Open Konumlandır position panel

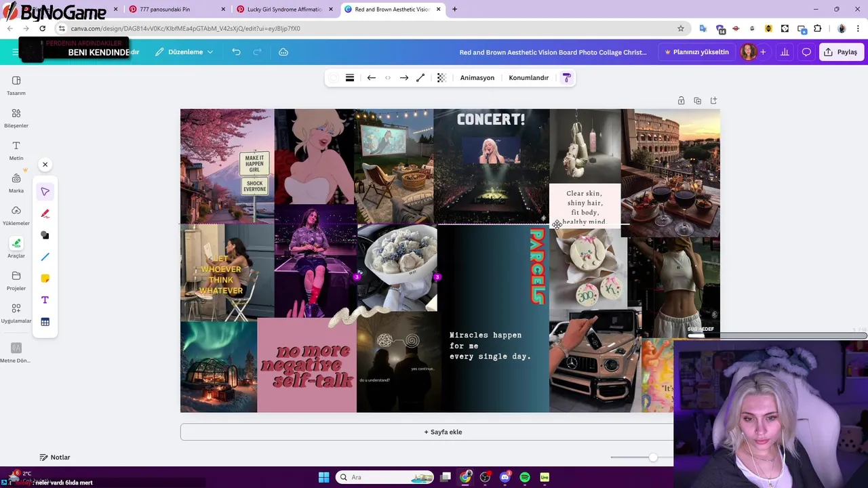coord(528,78)
